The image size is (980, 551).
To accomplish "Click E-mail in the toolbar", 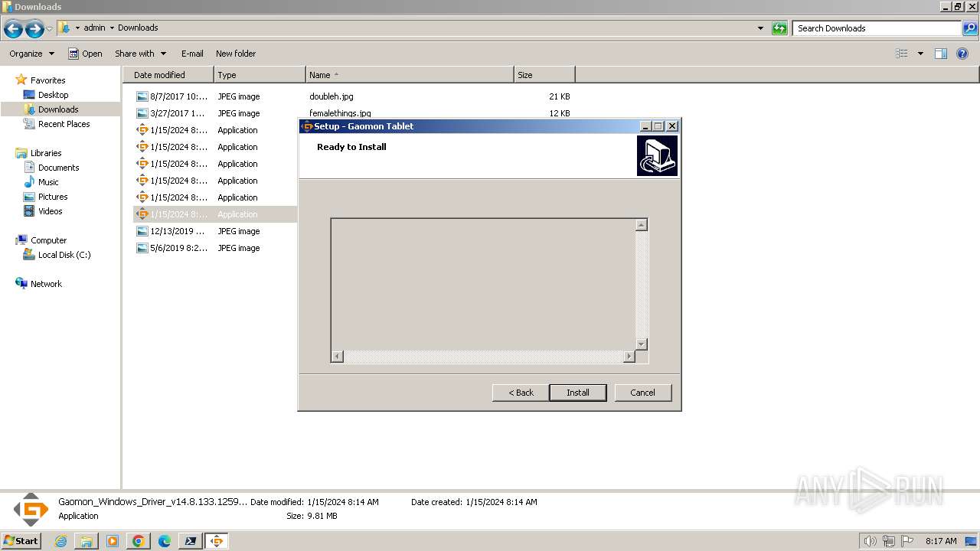I will pos(192,54).
